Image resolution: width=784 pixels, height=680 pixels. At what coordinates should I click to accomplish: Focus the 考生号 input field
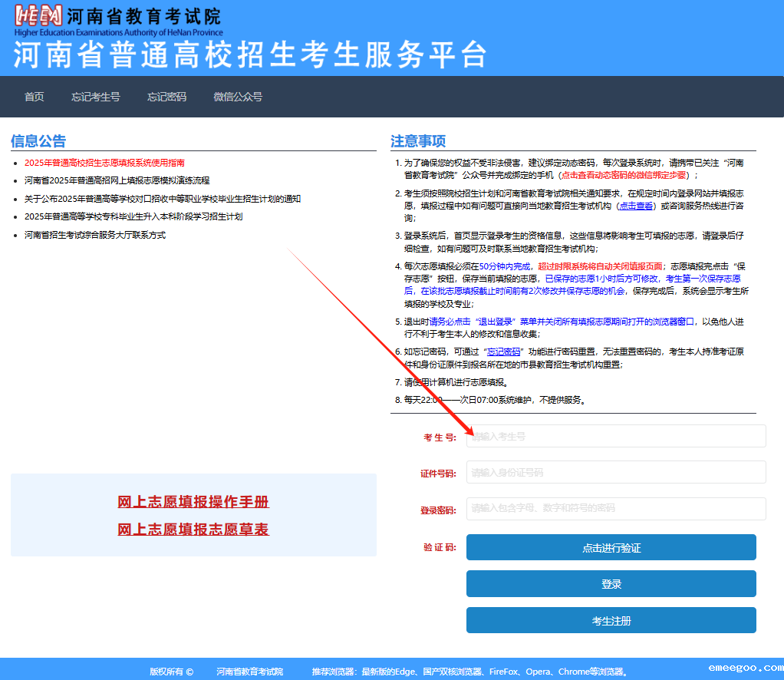point(615,436)
